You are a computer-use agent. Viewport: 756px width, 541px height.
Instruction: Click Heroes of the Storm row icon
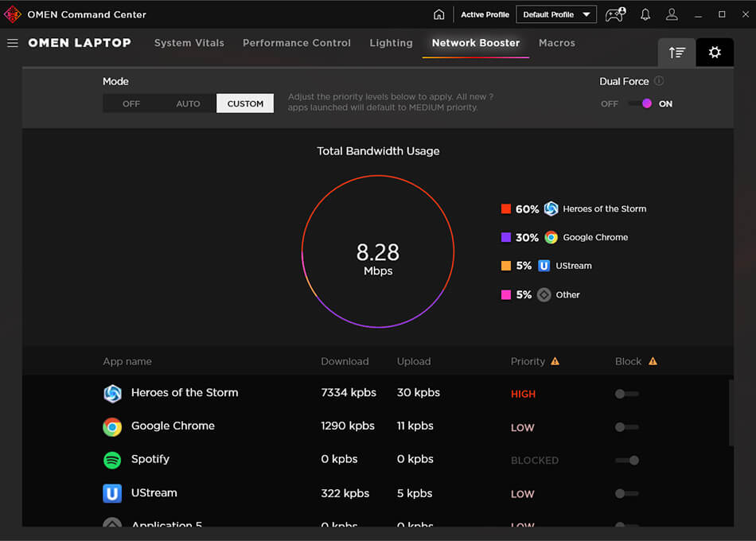pos(112,394)
